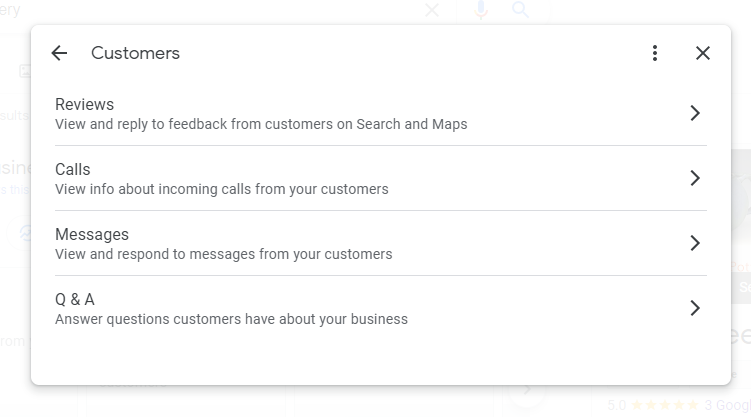Expand the Calls row chevron
Viewport: 751px width, 417px height.
coord(695,178)
